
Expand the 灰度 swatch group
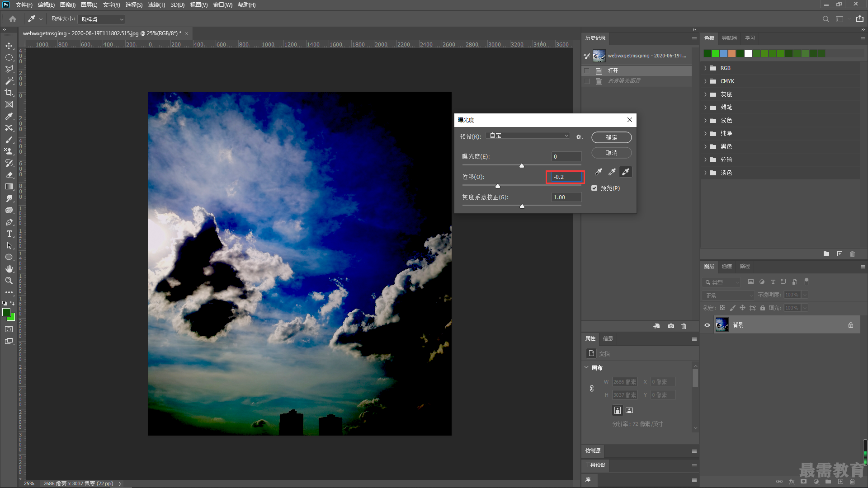click(x=705, y=94)
